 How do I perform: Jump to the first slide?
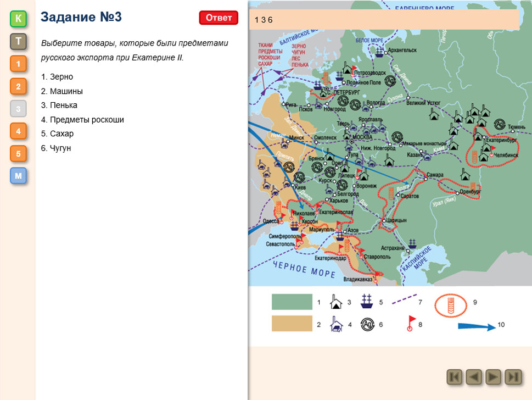click(455, 377)
